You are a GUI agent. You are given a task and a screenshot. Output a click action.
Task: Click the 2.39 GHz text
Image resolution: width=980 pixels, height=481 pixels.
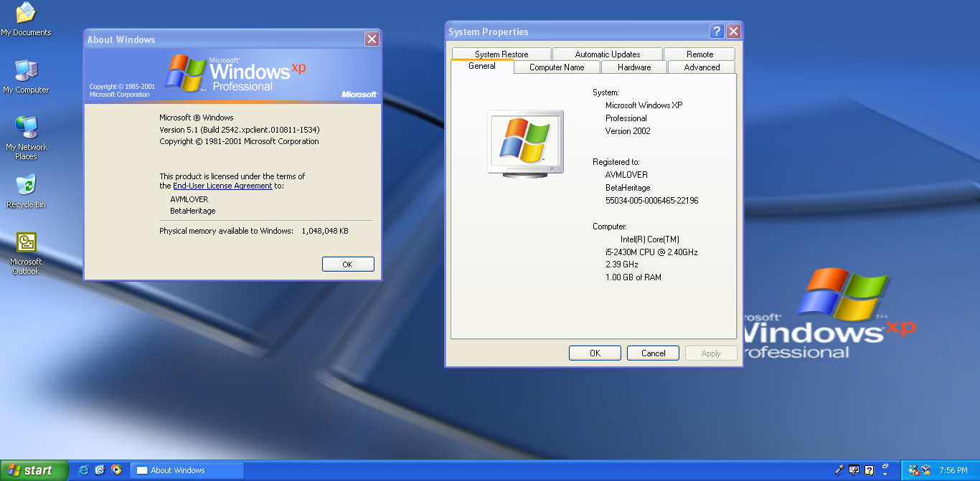622,265
